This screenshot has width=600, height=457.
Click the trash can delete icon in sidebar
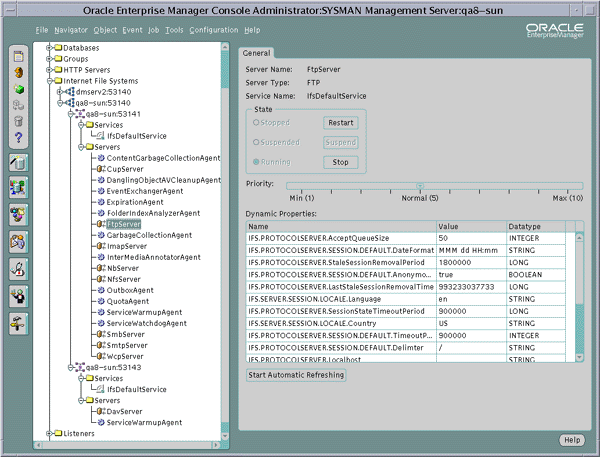(x=18, y=121)
